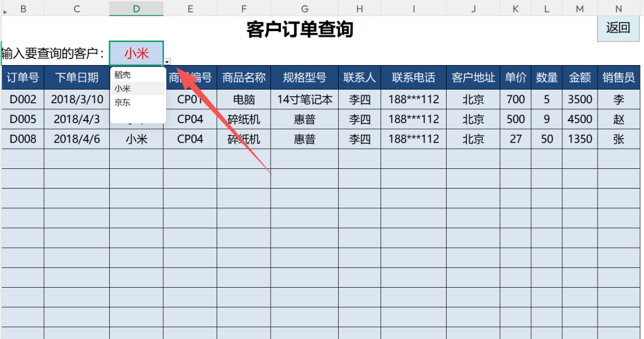This screenshot has width=644, height=339.
Task: Pick 京东 from the dropdown list
Action: [123, 103]
